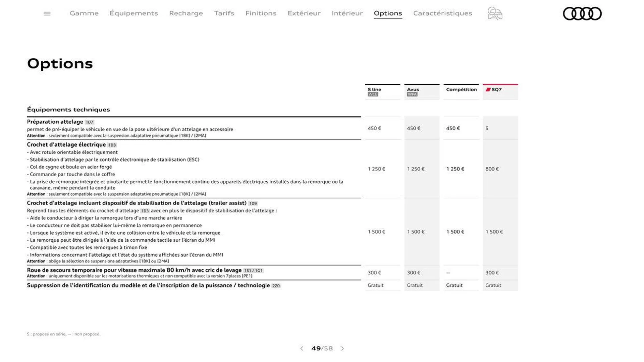Go to next page arrow
Screen dimensions: 644x362
[x=342, y=349]
